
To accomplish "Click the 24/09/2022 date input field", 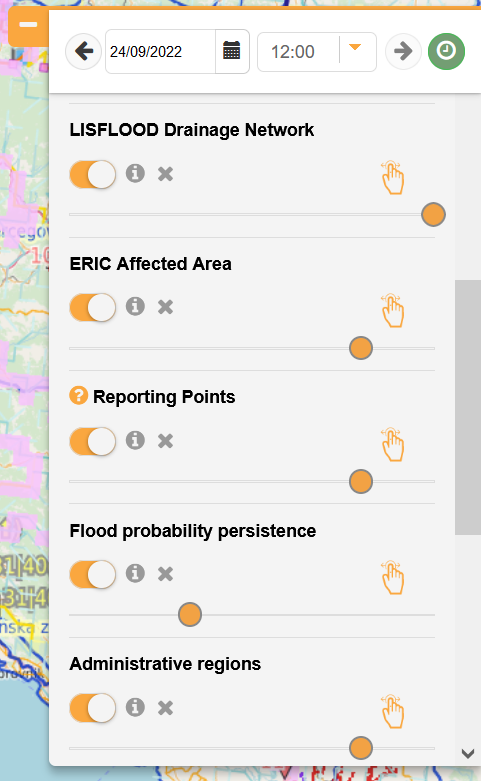I will [x=160, y=51].
